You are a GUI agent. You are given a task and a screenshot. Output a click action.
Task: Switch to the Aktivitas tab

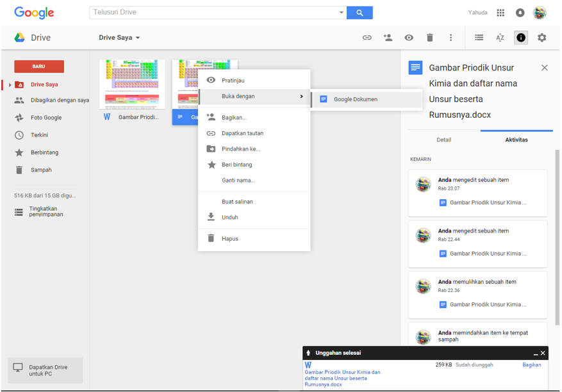517,140
